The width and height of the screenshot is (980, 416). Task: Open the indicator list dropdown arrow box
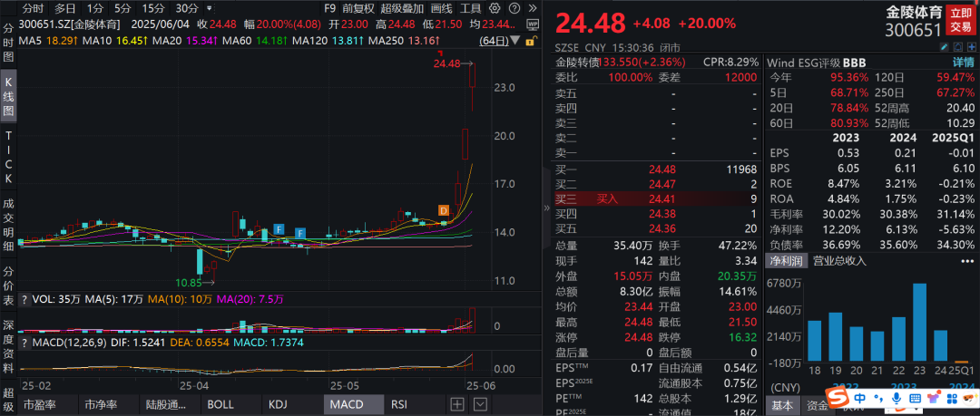[x=480, y=404]
